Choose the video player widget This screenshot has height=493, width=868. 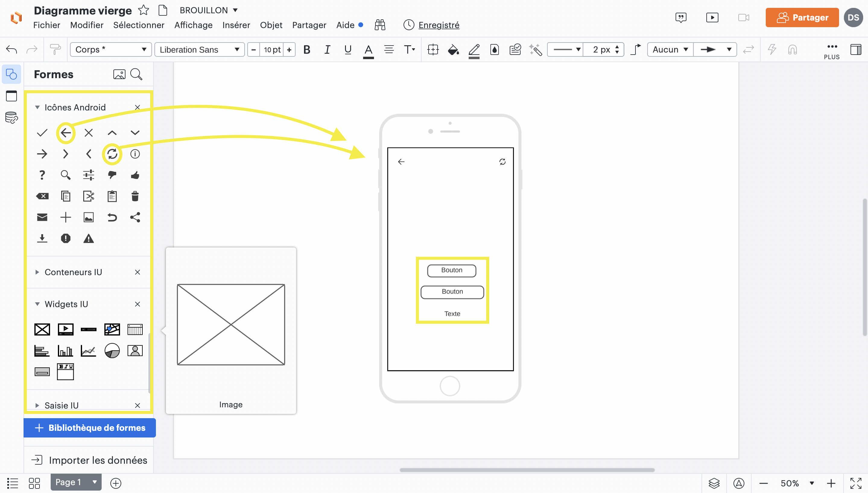pyautogui.click(x=66, y=329)
